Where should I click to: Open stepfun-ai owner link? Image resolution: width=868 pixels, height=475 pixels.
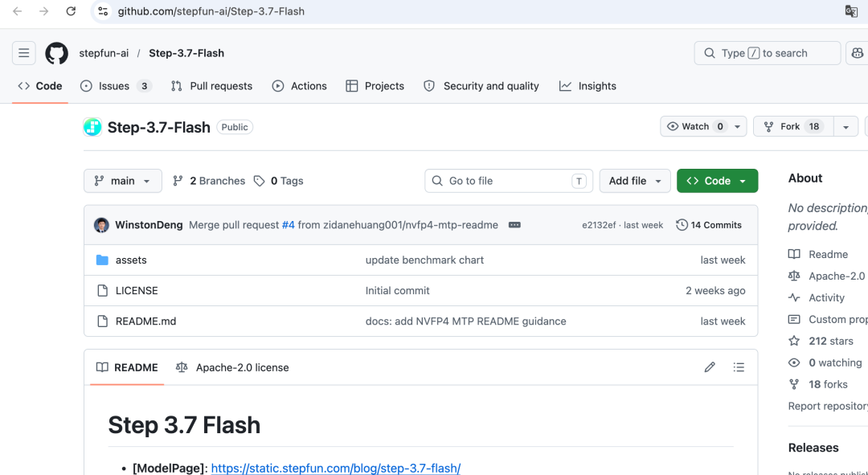104,53
